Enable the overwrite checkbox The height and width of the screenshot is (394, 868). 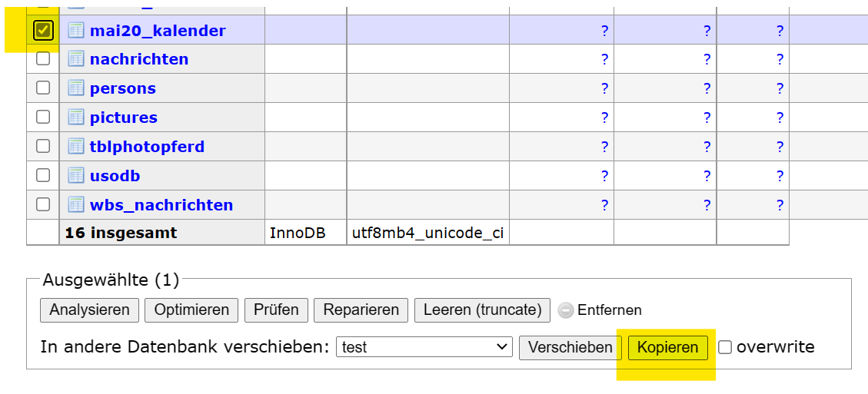point(725,347)
